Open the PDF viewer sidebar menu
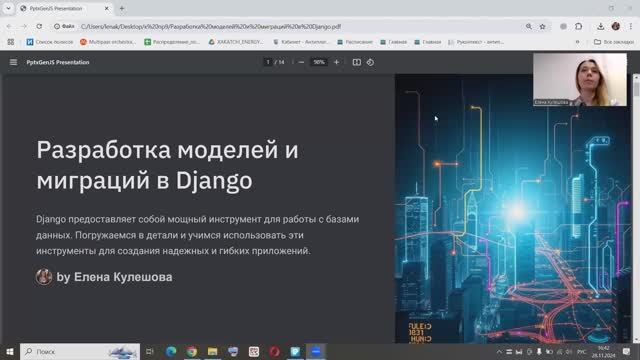The width and height of the screenshot is (640, 360). click(13, 62)
